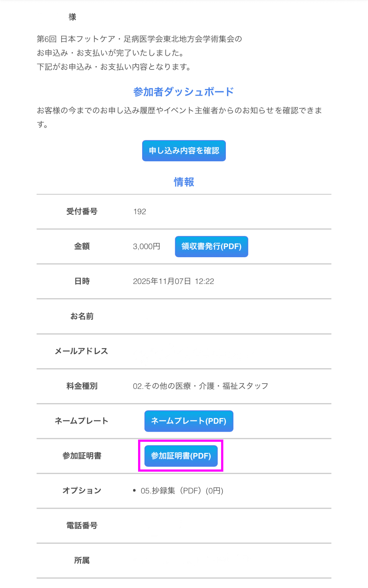The height and width of the screenshot is (588, 368).
Task: Click the 3,000円 amount text
Action: (x=147, y=247)
